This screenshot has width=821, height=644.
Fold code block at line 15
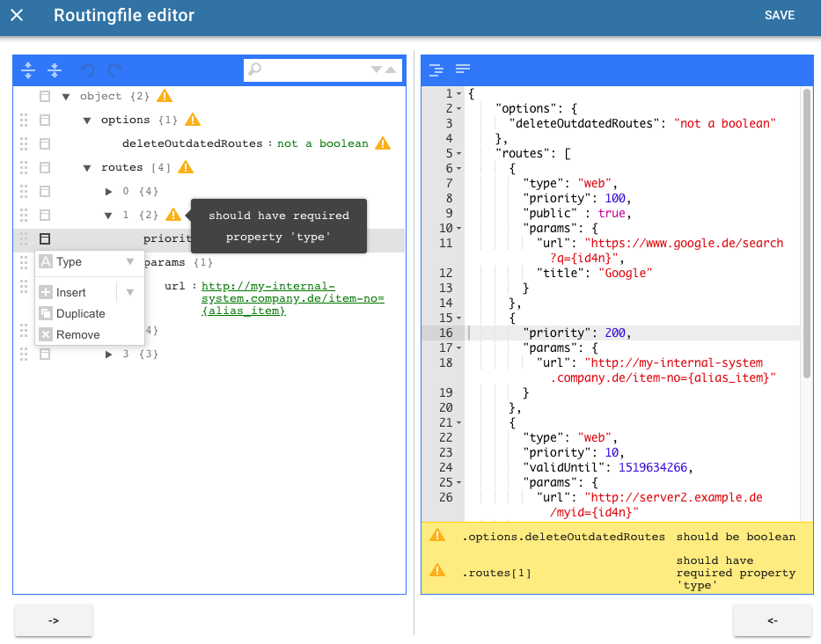[x=459, y=318]
